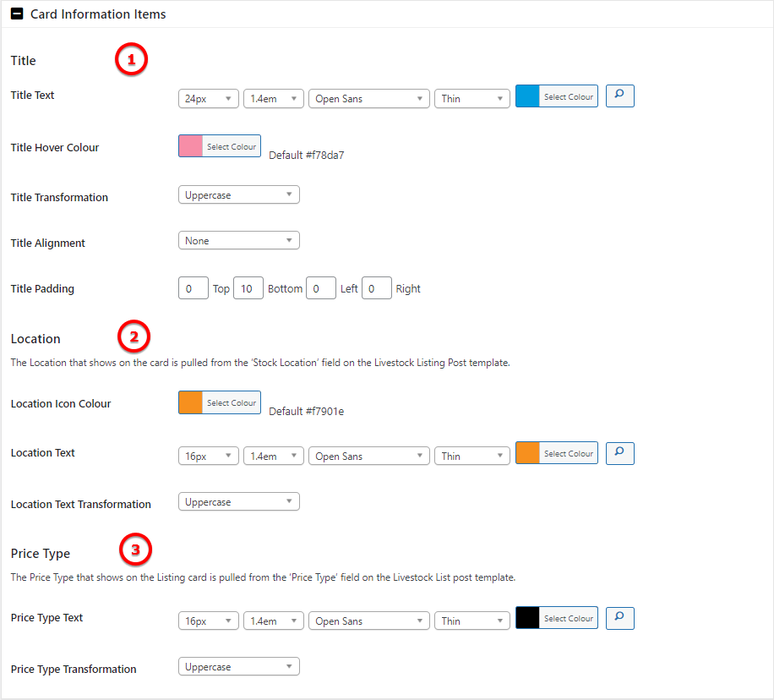Click the blue Title Text colour swatch
774x700 pixels.
coord(528,96)
